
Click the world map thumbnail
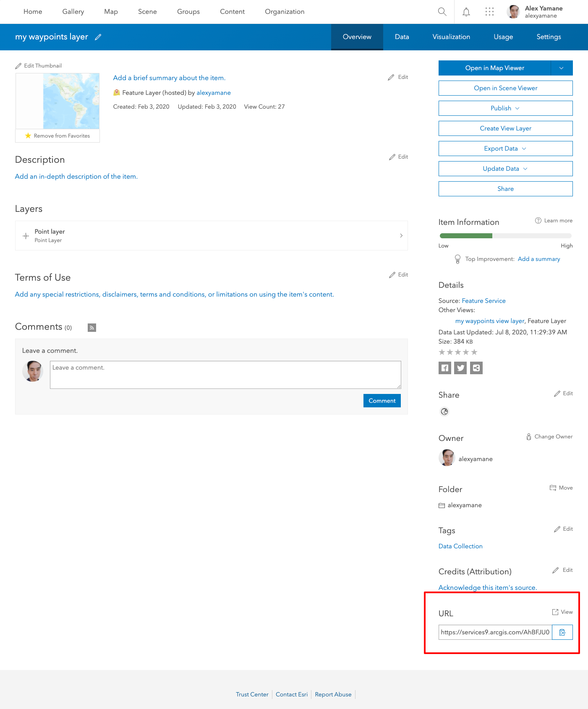click(x=57, y=101)
